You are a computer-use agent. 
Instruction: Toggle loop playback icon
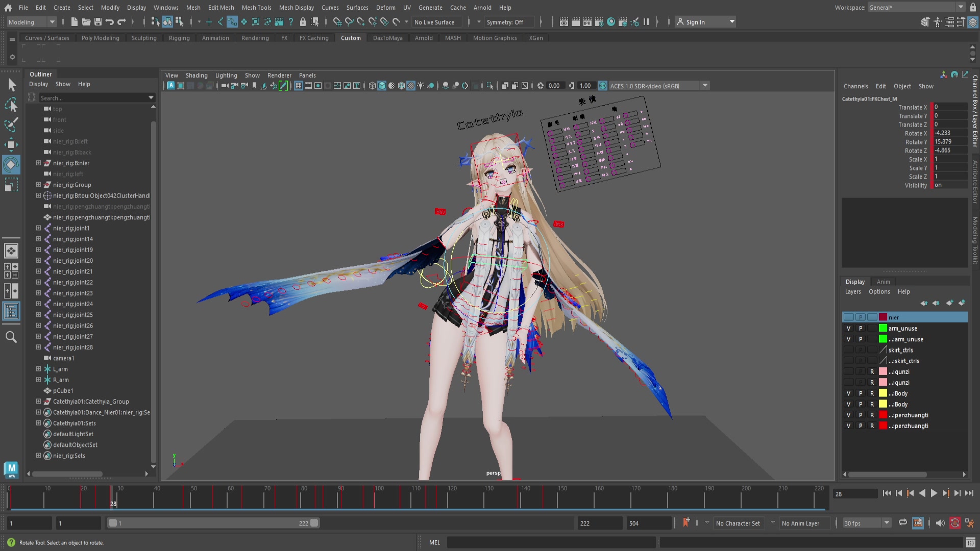[x=902, y=523]
